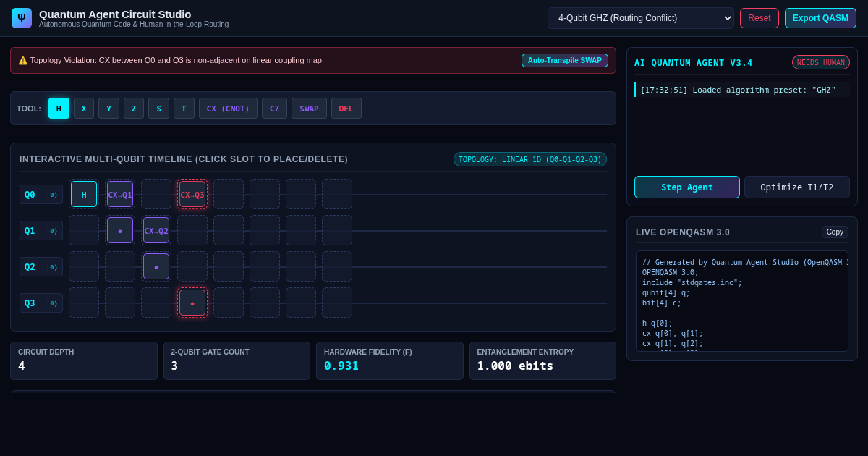The height and width of the screenshot is (456, 868).
Task: Run Auto-Transpile SWAP fix
Action: pos(565,60)
